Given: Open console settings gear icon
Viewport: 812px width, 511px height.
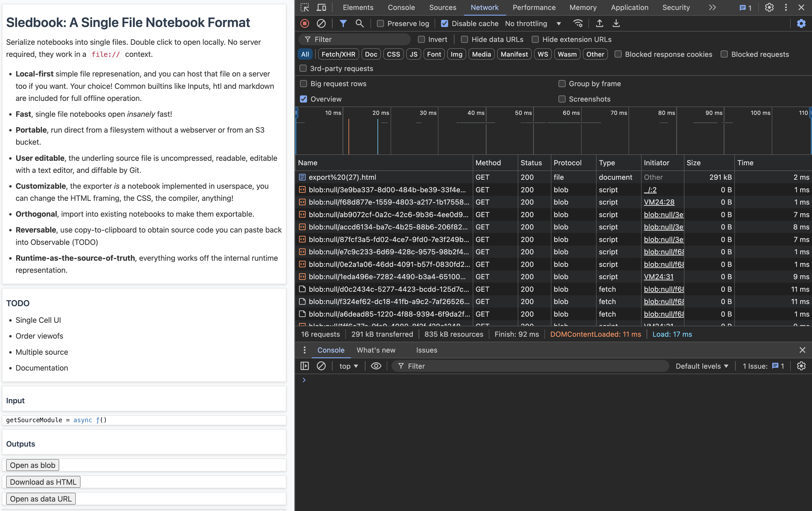Looking at the screenshot, I should tap(801, 366).
